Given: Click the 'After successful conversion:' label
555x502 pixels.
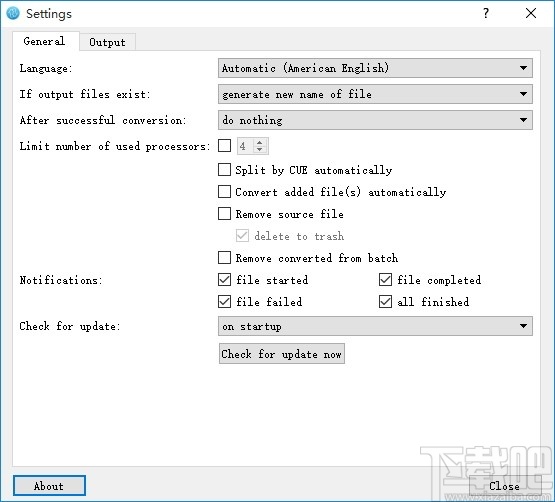Looking at the screenshot, I should (x=103, y=120).
